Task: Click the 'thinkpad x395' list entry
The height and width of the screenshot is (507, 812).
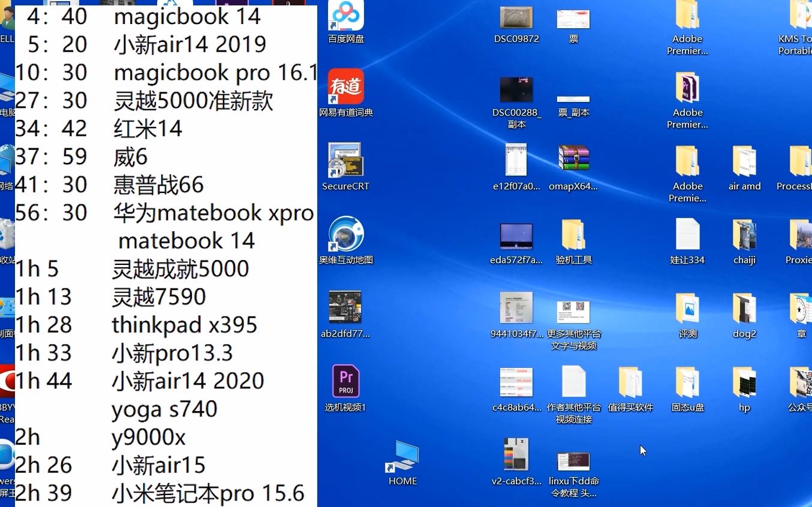Action: [184, 325]
